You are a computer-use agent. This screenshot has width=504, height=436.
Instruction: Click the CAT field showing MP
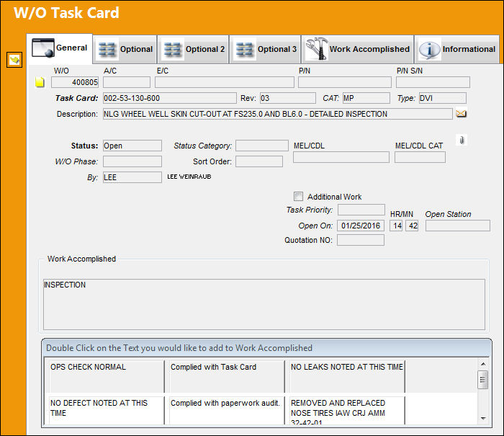(366, 98)
